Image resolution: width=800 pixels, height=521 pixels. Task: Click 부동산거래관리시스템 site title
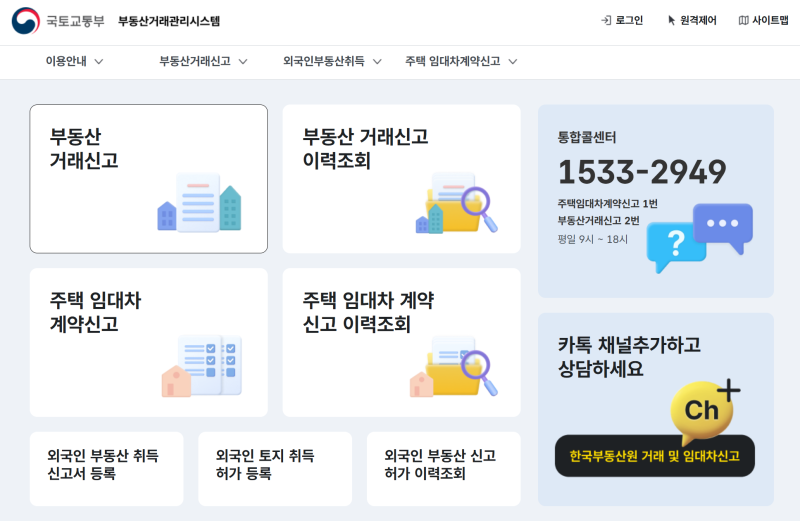169,21
